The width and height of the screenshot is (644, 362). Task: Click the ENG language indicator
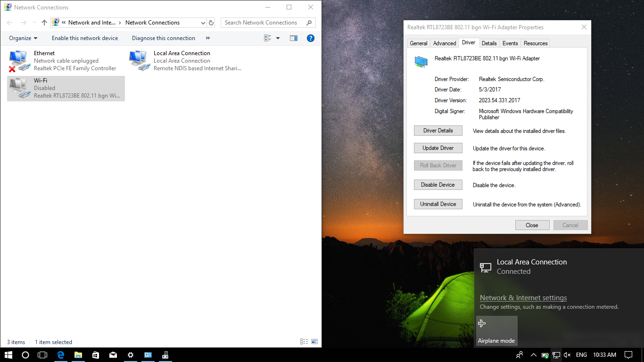coord(581,355)
